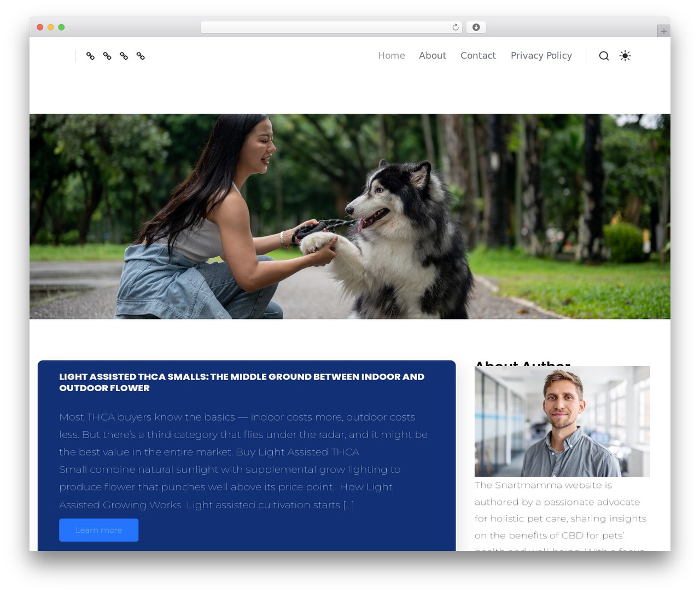Click the browser address bar

(x=331, y=27)
